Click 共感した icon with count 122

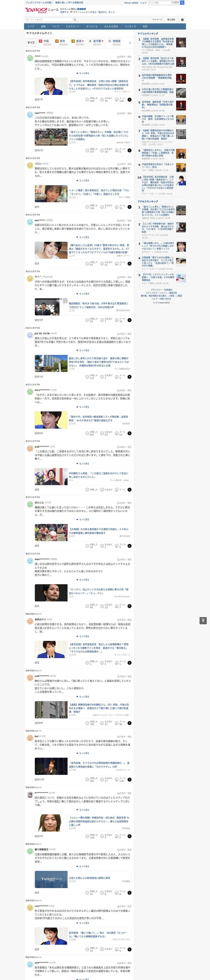point(87,377)
